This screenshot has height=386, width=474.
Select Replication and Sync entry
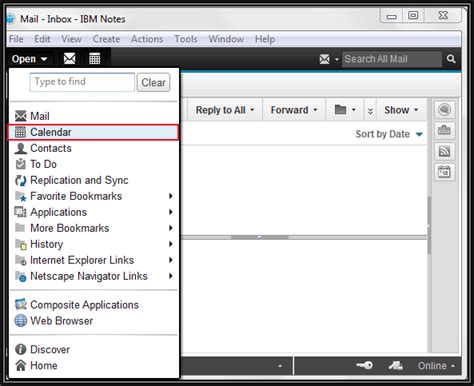[94, 180]
